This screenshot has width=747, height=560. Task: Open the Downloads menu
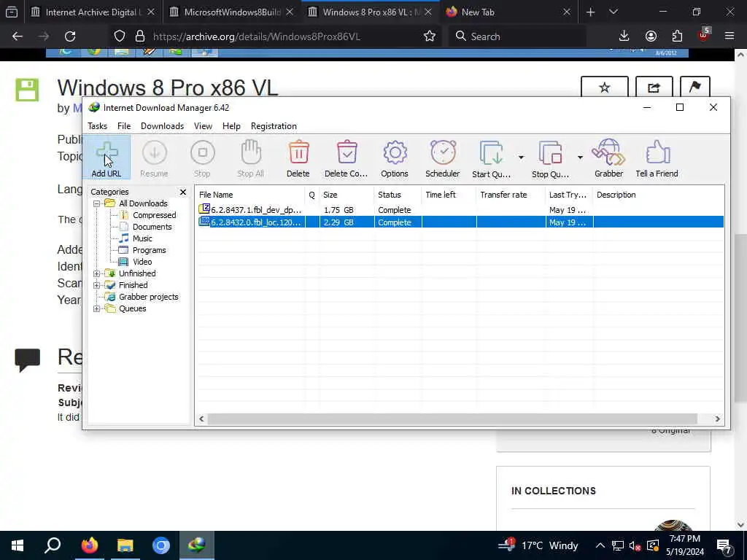162,126
